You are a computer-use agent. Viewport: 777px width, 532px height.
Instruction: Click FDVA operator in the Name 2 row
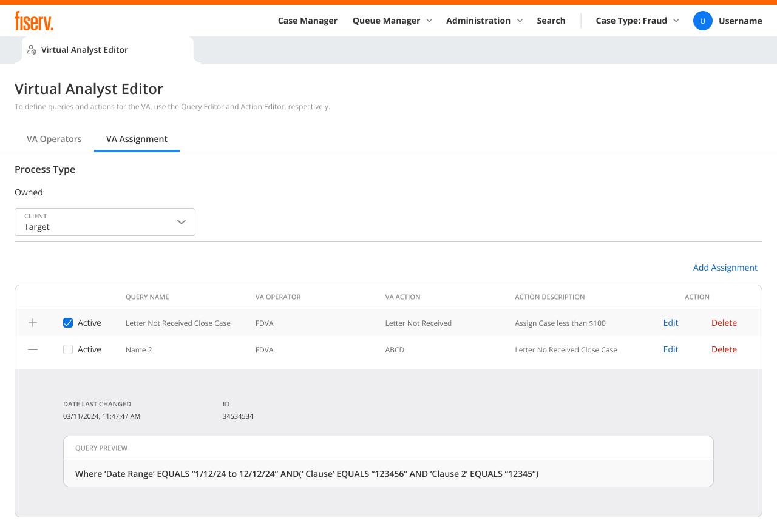(x=265, y=350)
